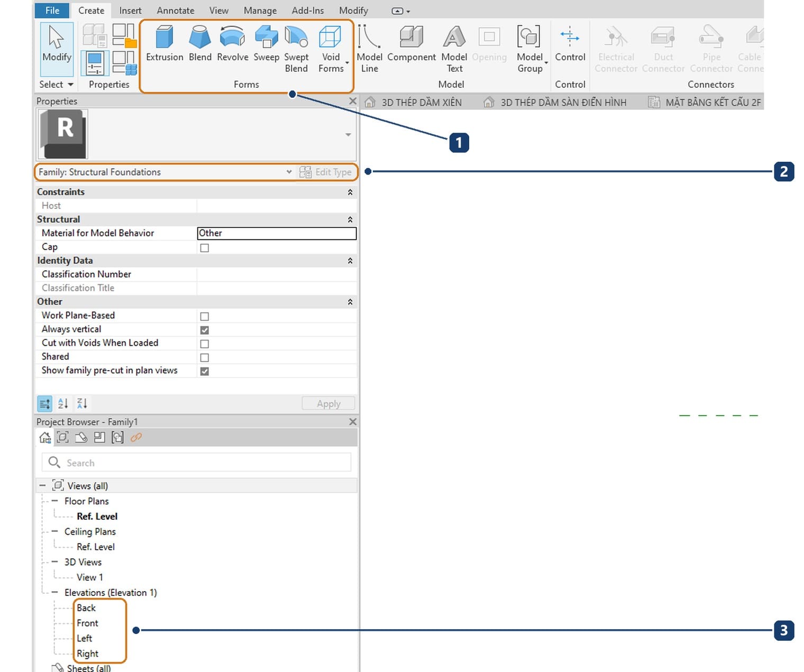Pick the Sweep form tool
Viewport: 804px width, 672px height.
pyautogui.click(x=266, y=44)
